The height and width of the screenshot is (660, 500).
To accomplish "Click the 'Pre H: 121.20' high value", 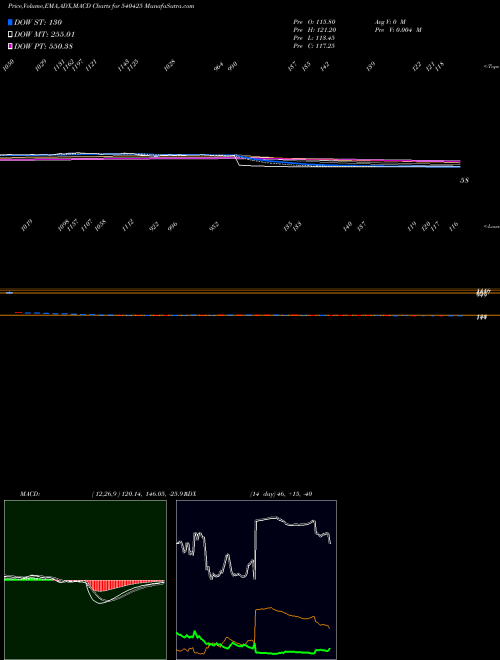I will (314, 30).
